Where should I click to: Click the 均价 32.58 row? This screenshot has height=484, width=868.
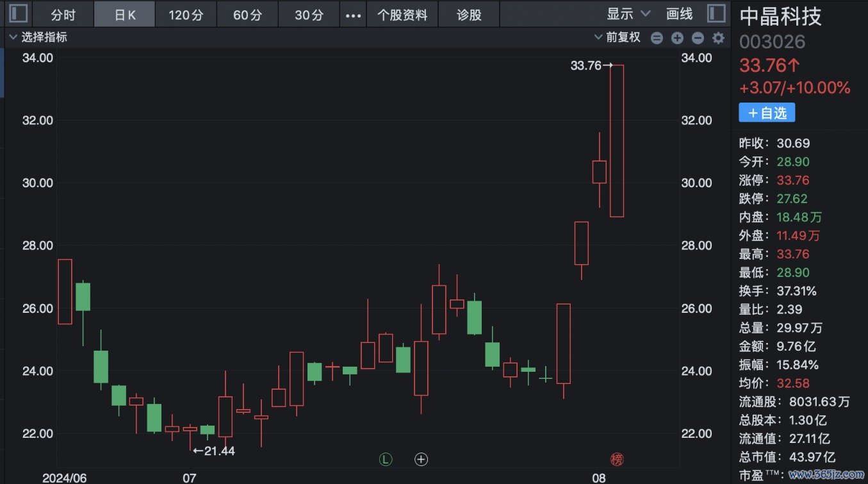point(774,384)
